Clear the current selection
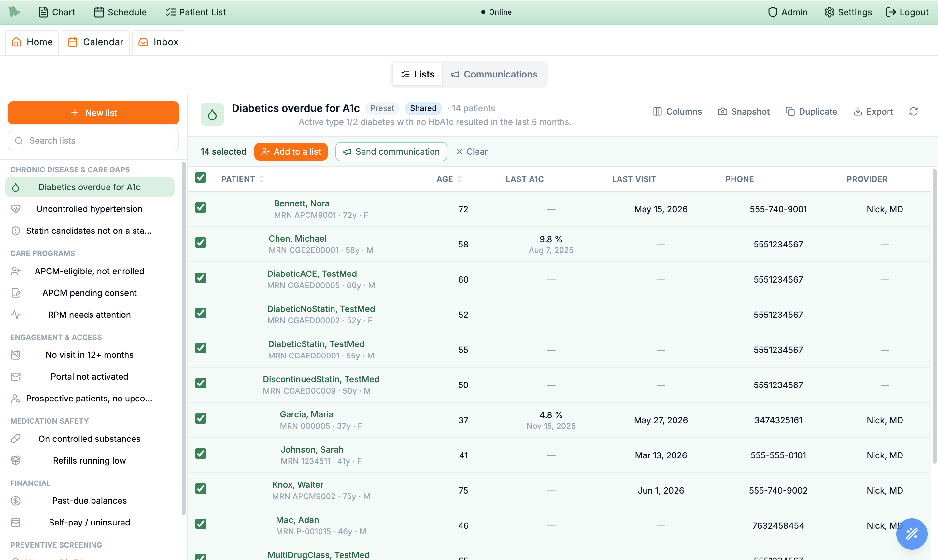 tap(472, 151)
